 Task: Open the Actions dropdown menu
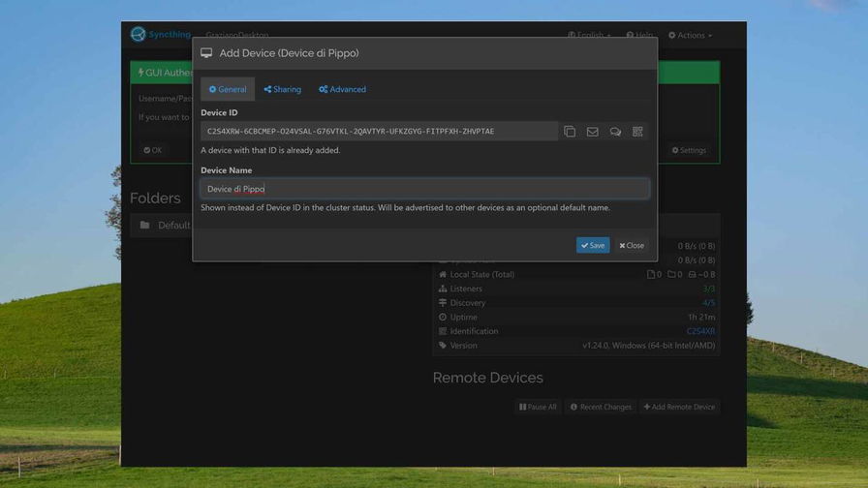click(x=690, y=35)
